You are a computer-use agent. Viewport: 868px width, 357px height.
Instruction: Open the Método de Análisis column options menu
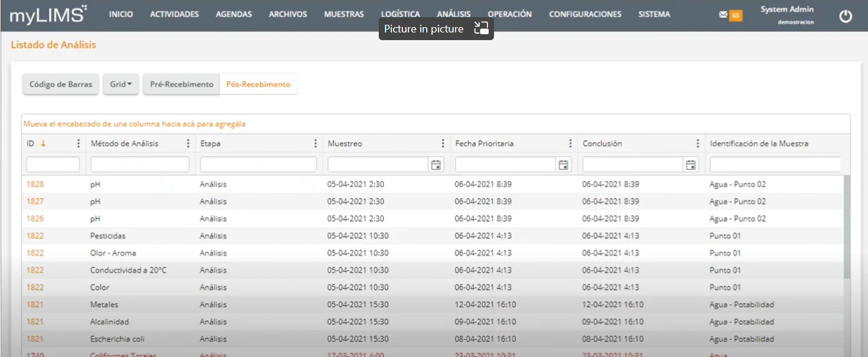tap(187, 142)
